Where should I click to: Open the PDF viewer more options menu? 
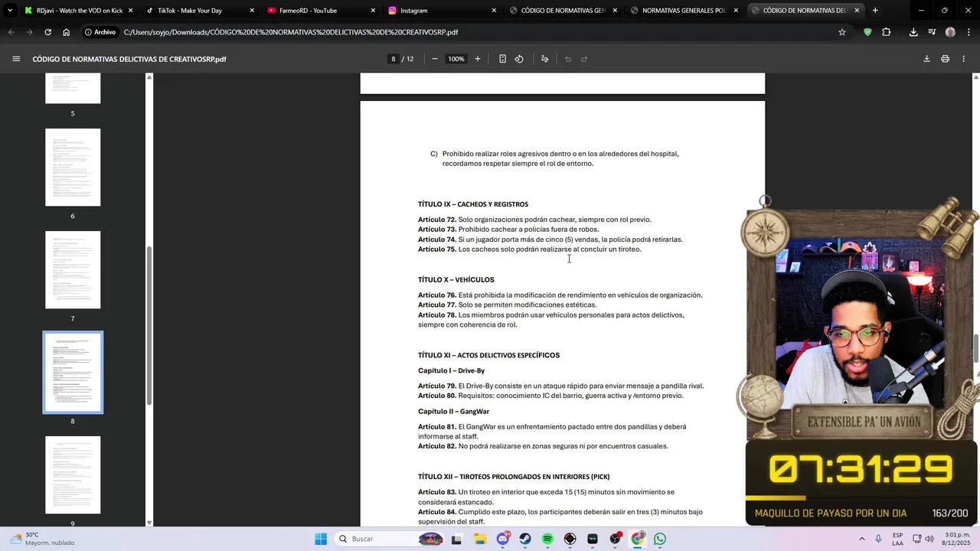964,59
